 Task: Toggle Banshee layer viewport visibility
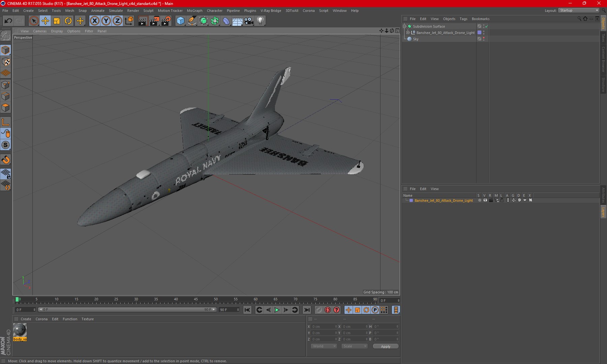(x=485, y=201)
